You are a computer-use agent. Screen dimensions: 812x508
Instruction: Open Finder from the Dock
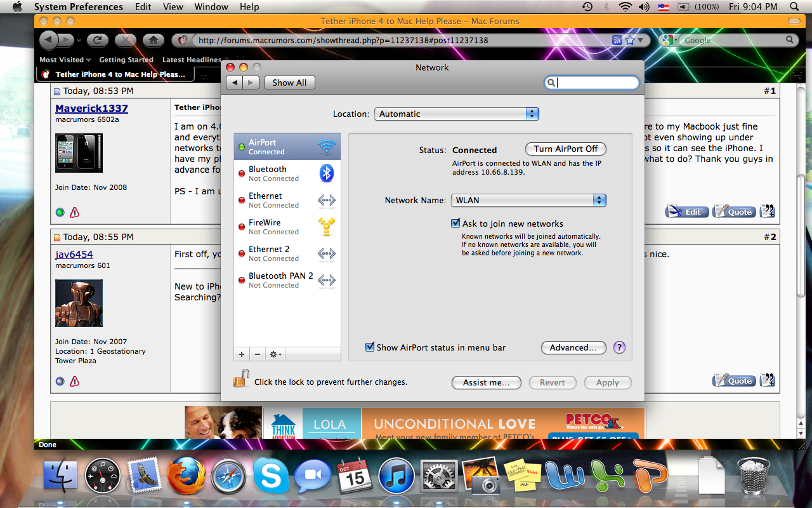click(61, 476)
